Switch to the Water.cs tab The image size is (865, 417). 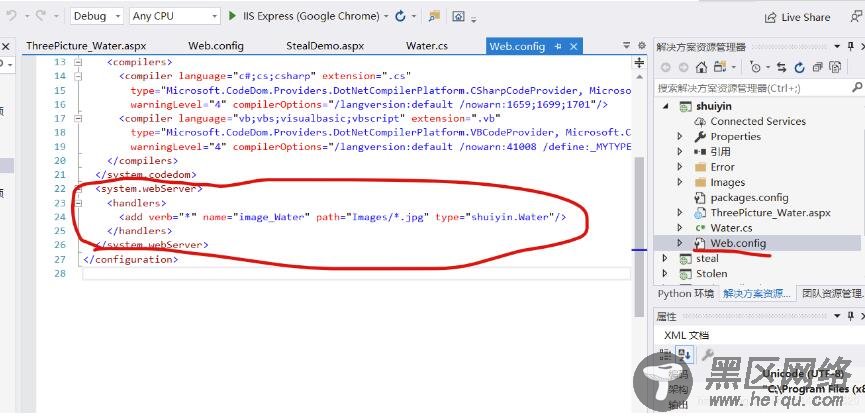pyautogui.click(x=426, y=46)
